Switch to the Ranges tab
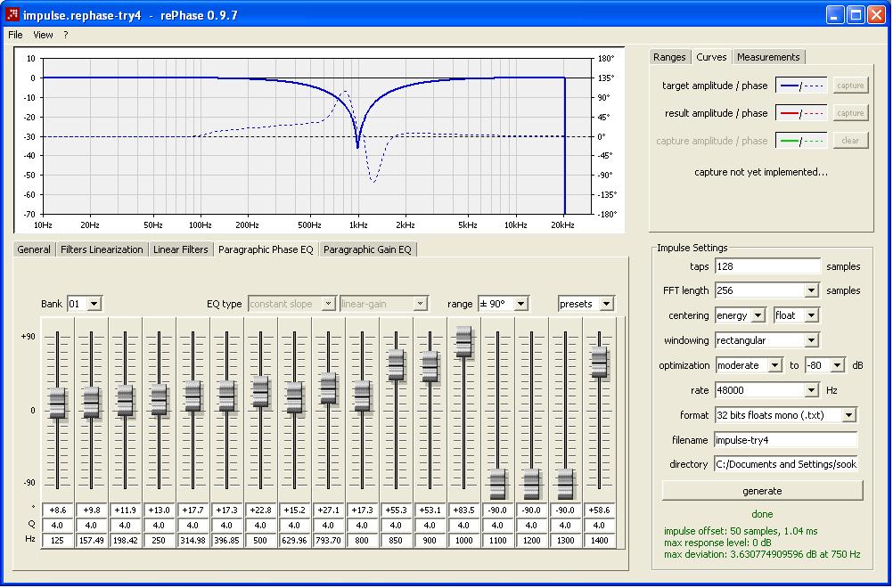 pos(669,57)
